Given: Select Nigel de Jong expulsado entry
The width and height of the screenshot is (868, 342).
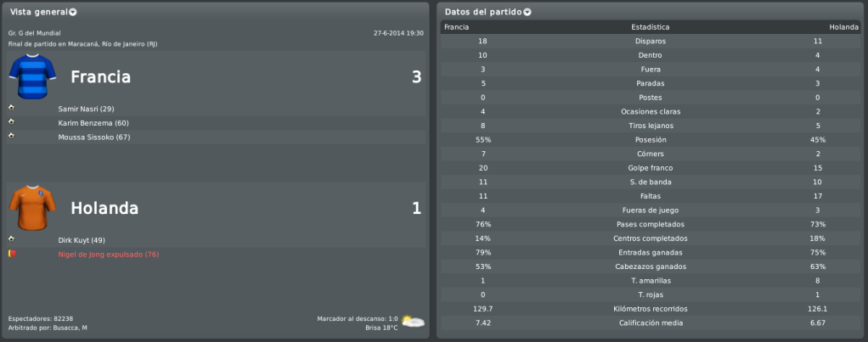Looking at the screenshot, I should pyautogui.click(x=109, y=255).
